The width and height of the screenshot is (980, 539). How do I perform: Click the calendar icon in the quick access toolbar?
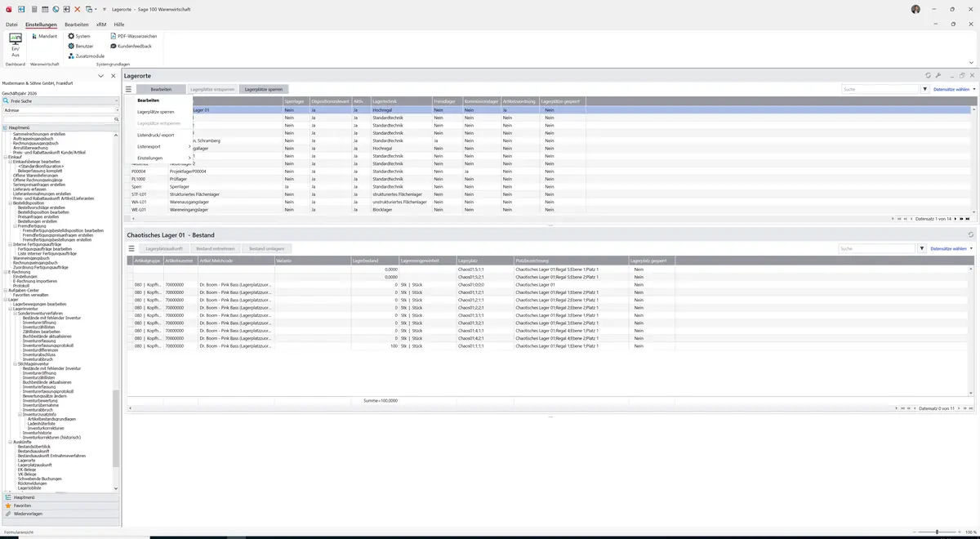point(45,9)
